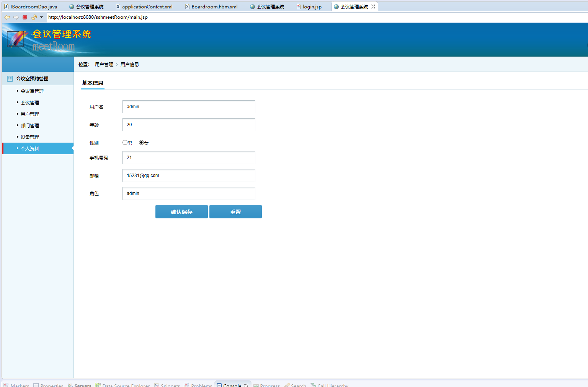Open the Snippets view tab
This screenshot has height=387, width=588.
167,385
